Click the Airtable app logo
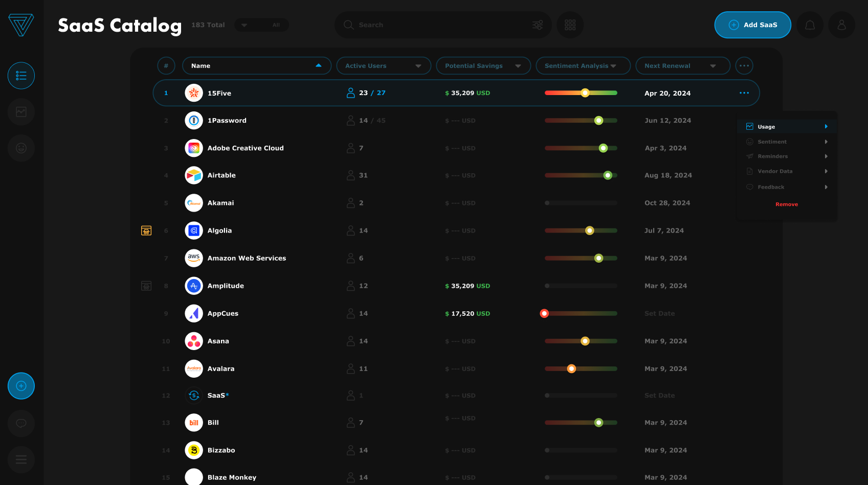 point(194,175)
